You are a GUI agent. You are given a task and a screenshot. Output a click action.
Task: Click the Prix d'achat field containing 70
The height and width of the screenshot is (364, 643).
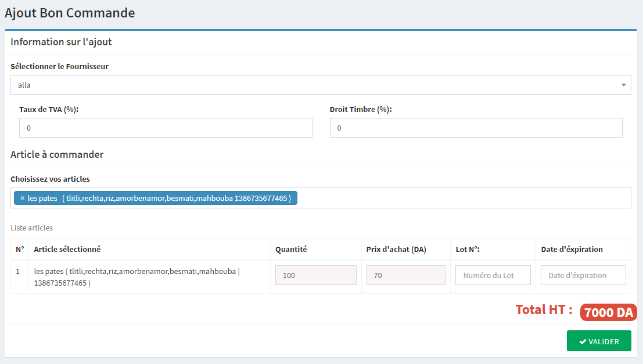405,275
